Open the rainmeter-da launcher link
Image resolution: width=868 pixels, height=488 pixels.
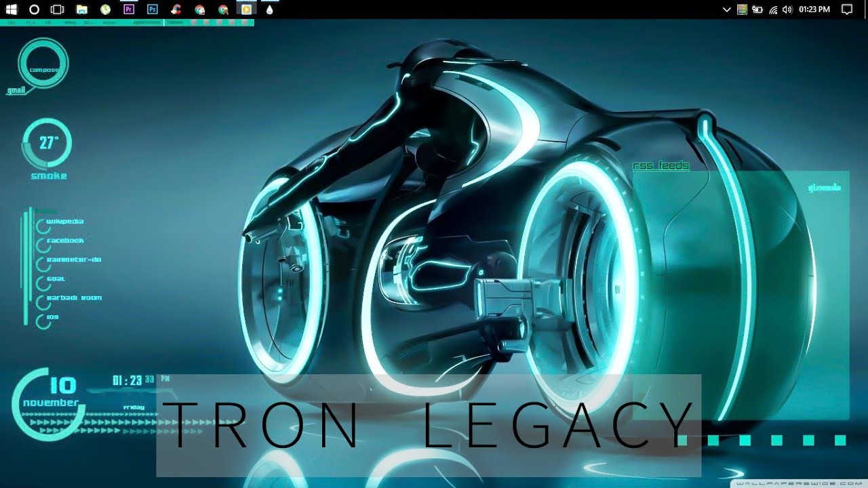[74, 260]
